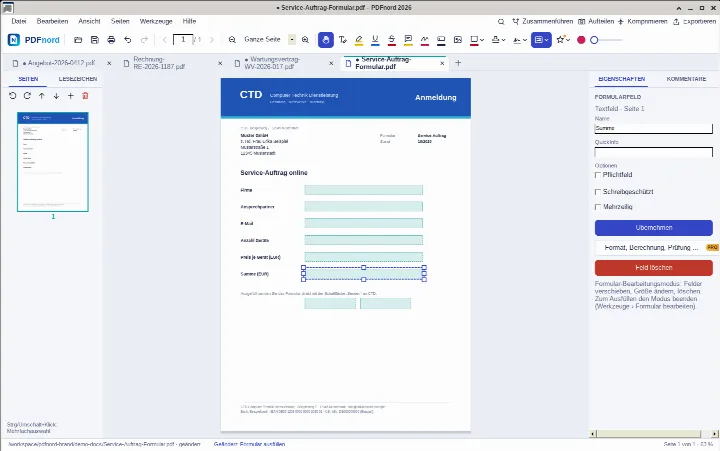Image resolution: width=720 pixels, height=451 pixels.
Task: Choose the underline annotation tool
Action: 375,40
